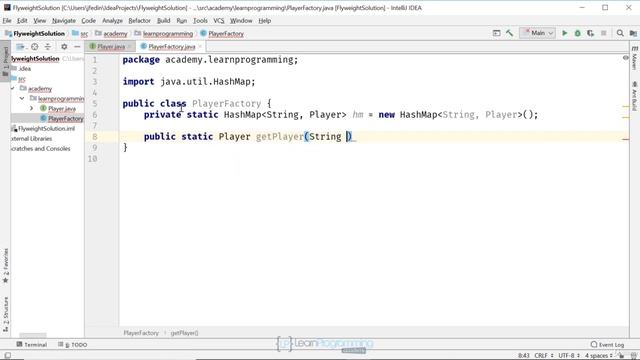Open the Help menu
640x360 pixels.
(x=264, y=20)
